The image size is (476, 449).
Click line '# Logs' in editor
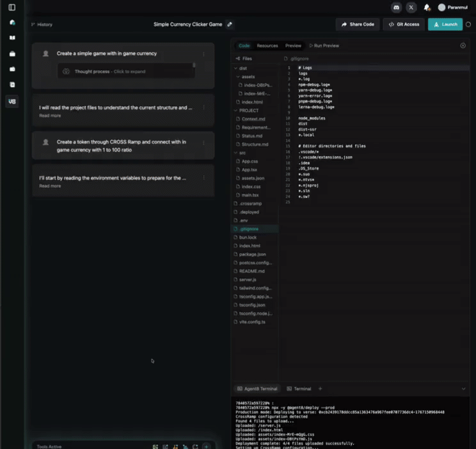pyautogui.click(x=305, y=68)
